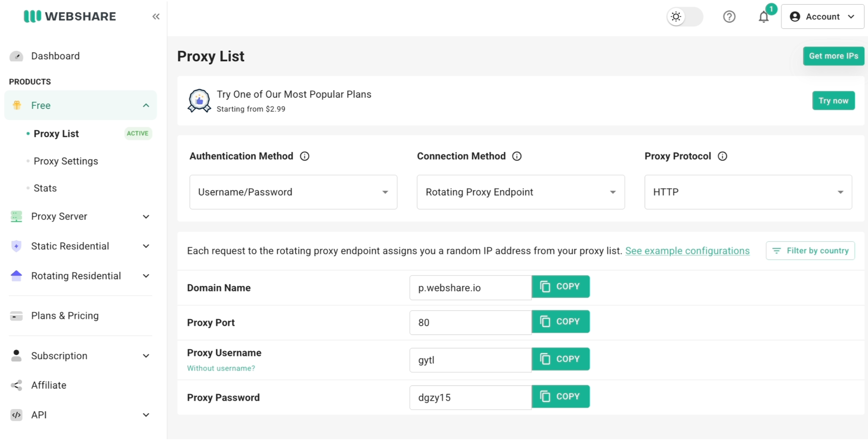Screen dimensions: 868x447
Task: Click the popular plans badge icon
Action: pyautogui.click(x=199, y=101)
